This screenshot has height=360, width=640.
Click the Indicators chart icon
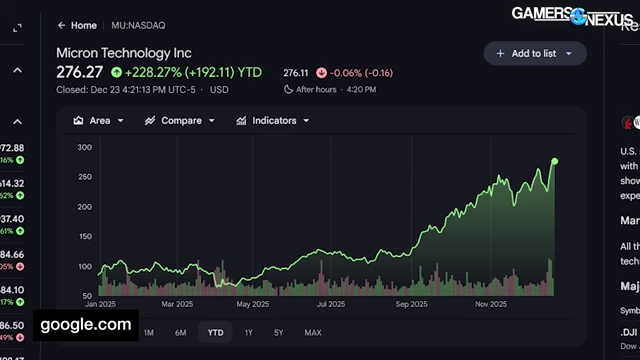(241, 121)
